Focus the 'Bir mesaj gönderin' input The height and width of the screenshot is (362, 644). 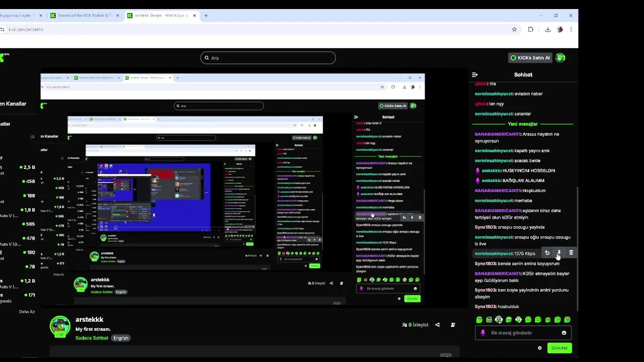523,333
